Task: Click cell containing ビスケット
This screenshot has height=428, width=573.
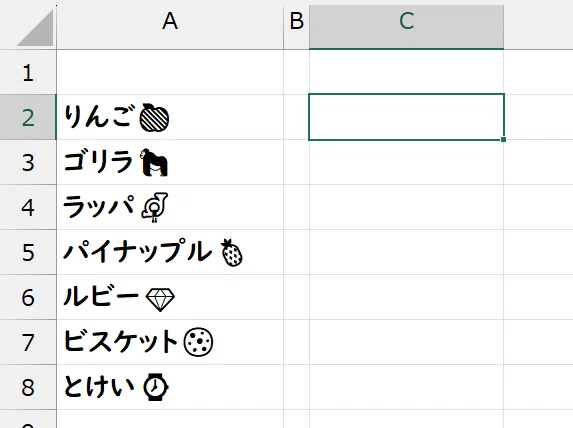Action: (170, 342)
